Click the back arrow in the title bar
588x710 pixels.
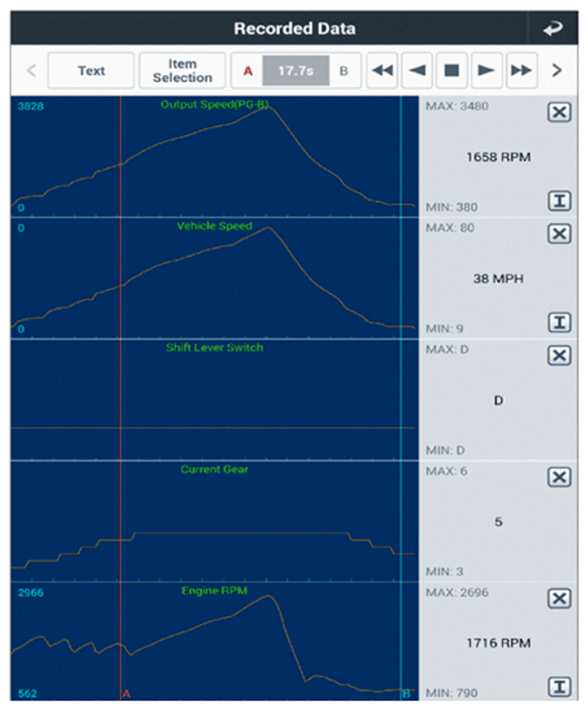[552, 29]
